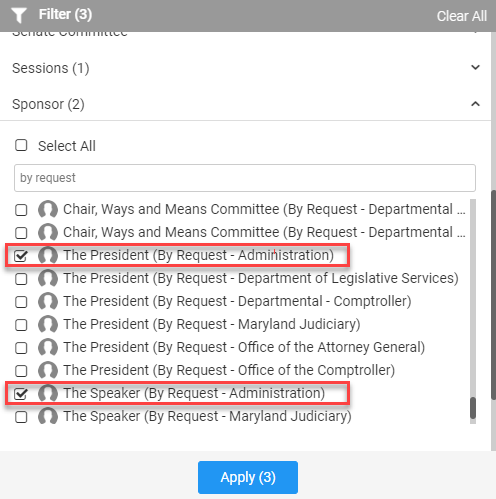
Task: Check the Select All checkbox
Action: click(x=21, y=145)
